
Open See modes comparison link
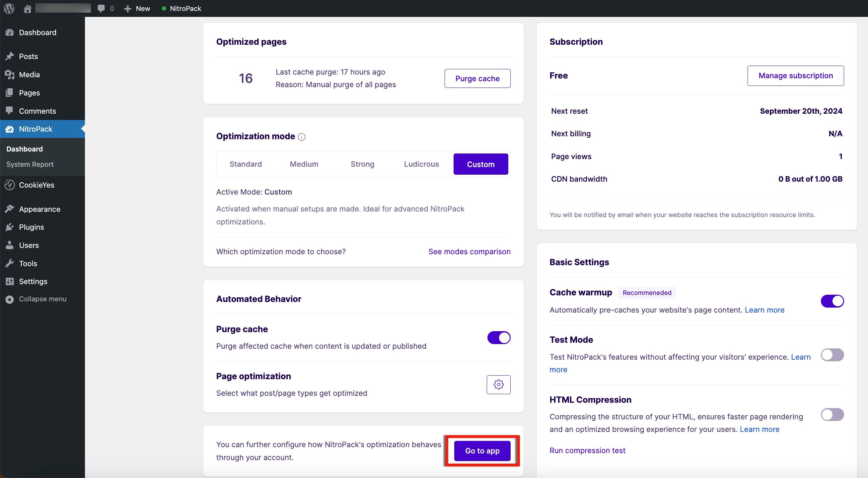coord(470,252)
